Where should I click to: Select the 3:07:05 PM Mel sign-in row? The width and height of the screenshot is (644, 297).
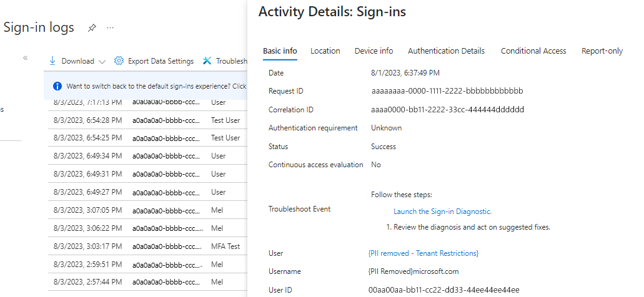(150, 210)
